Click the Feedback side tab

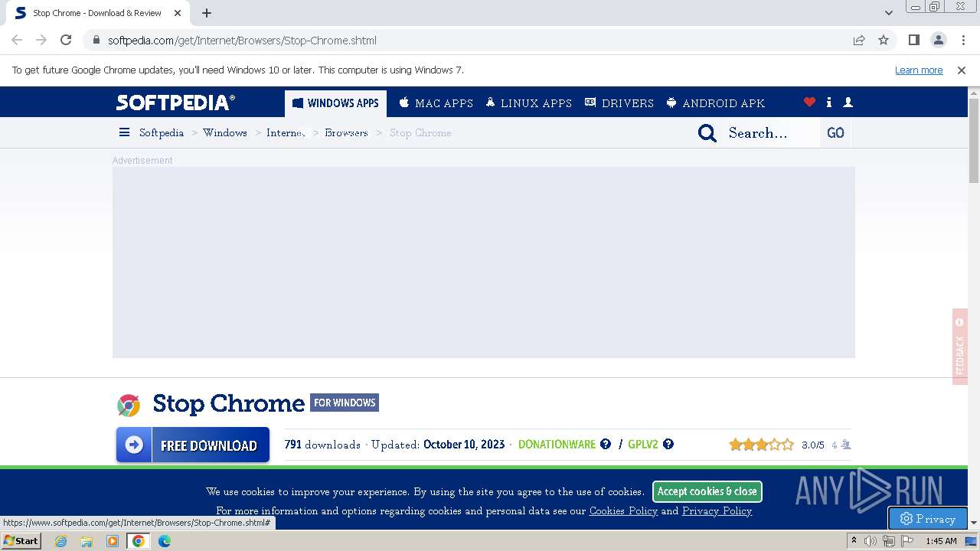960,346
